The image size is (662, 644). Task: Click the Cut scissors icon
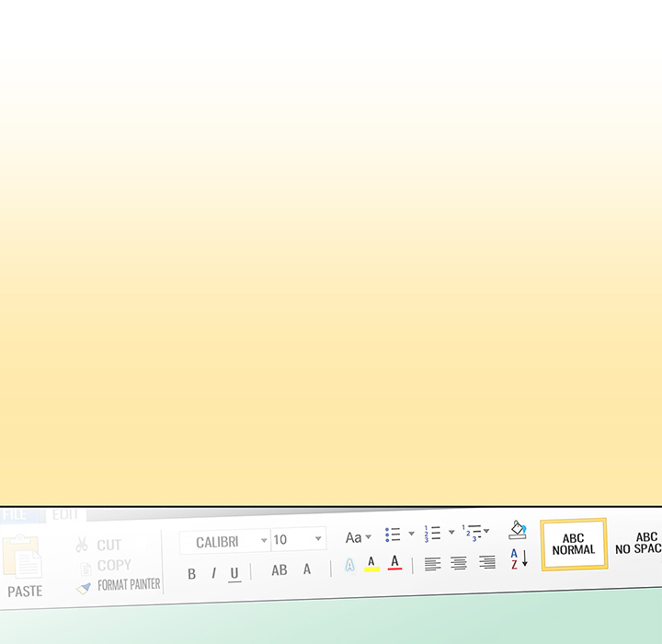tap(82, 545)
